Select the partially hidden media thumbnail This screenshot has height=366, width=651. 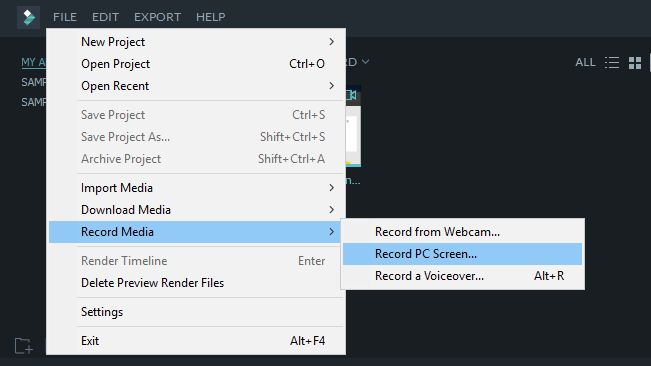point(353,126)
